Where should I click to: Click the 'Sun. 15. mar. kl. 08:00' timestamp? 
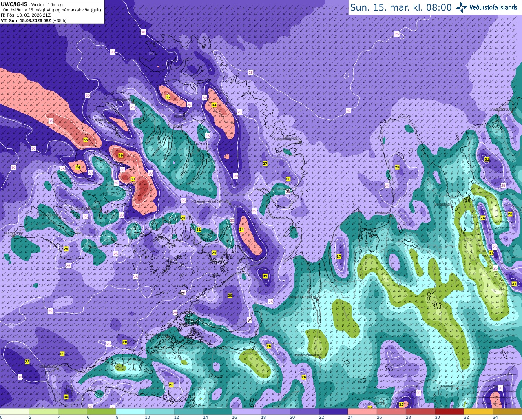401,7
